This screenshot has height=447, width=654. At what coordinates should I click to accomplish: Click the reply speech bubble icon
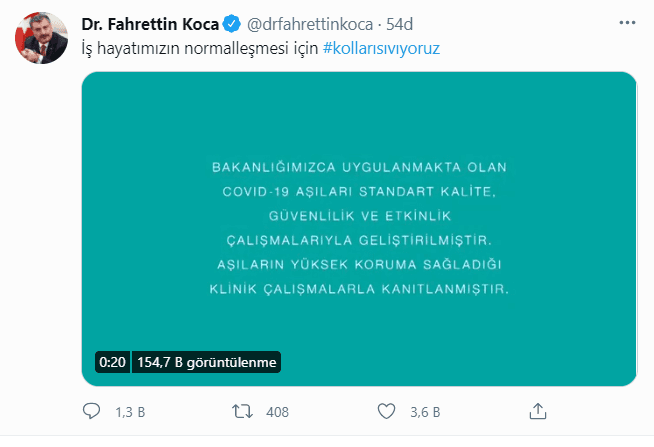point(91,410)
